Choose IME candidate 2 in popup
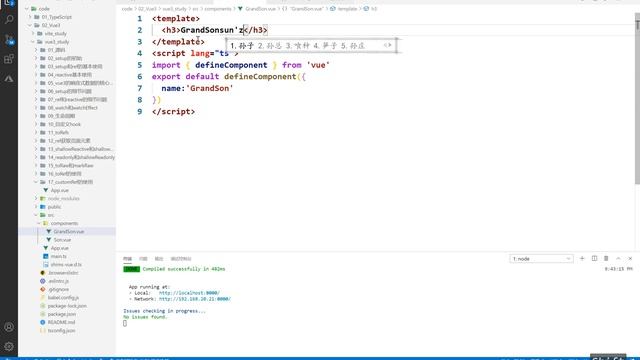This screenshot has width=640, height=360. pos(270,46)
